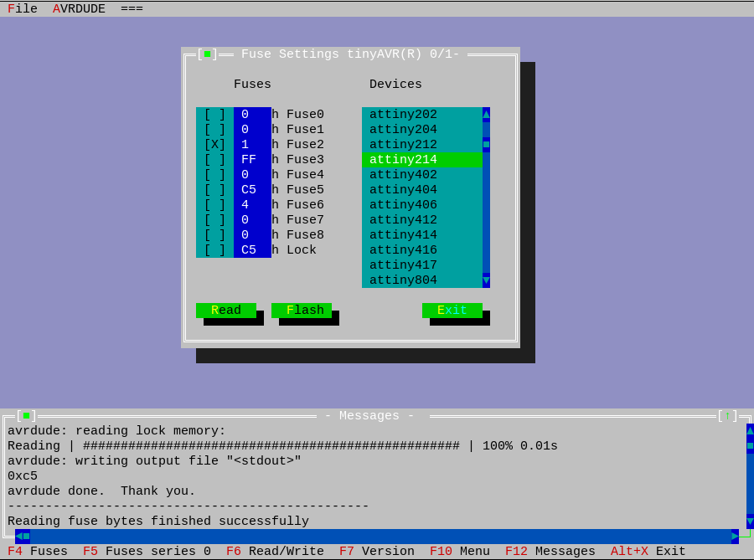This screenshot has width=754, height=560.
Task: Click the Fuse4 value field
Action: click(x=252, y=174)
